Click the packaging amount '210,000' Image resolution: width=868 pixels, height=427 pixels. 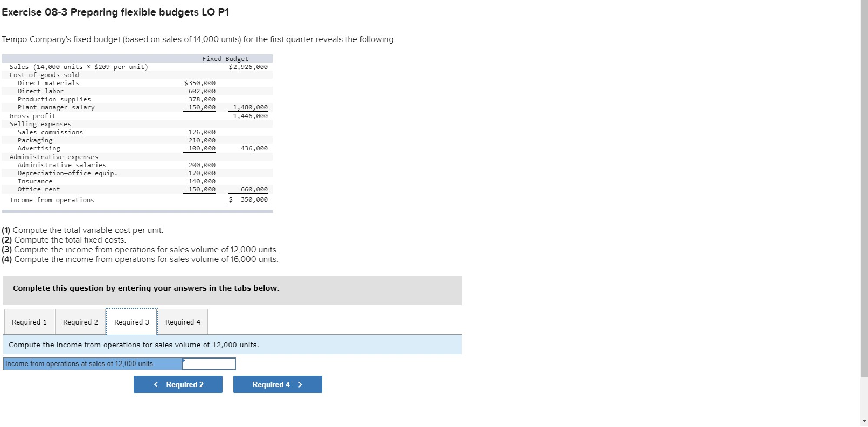point(202,140)
